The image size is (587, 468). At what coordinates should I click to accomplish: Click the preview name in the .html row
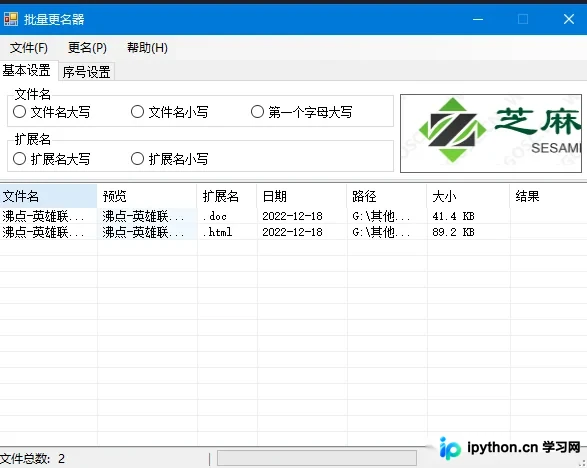143,232
